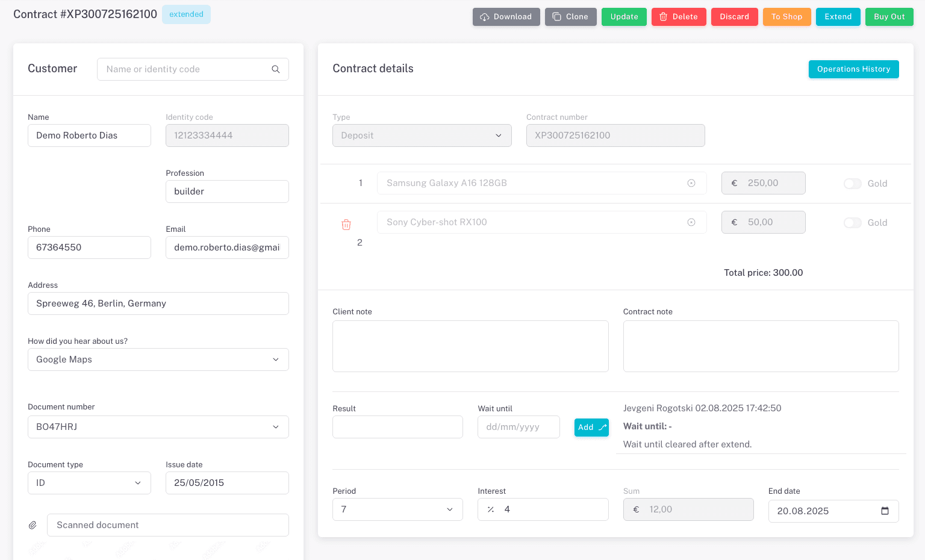
Task: Click the Client note text area
Action: click(x=470, y=346)
